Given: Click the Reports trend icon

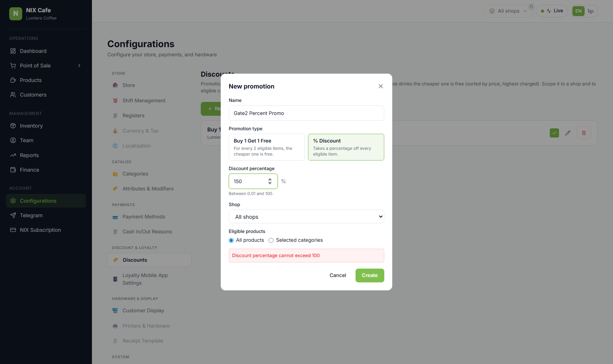Looking at the screenshot, I should [13, 155].
